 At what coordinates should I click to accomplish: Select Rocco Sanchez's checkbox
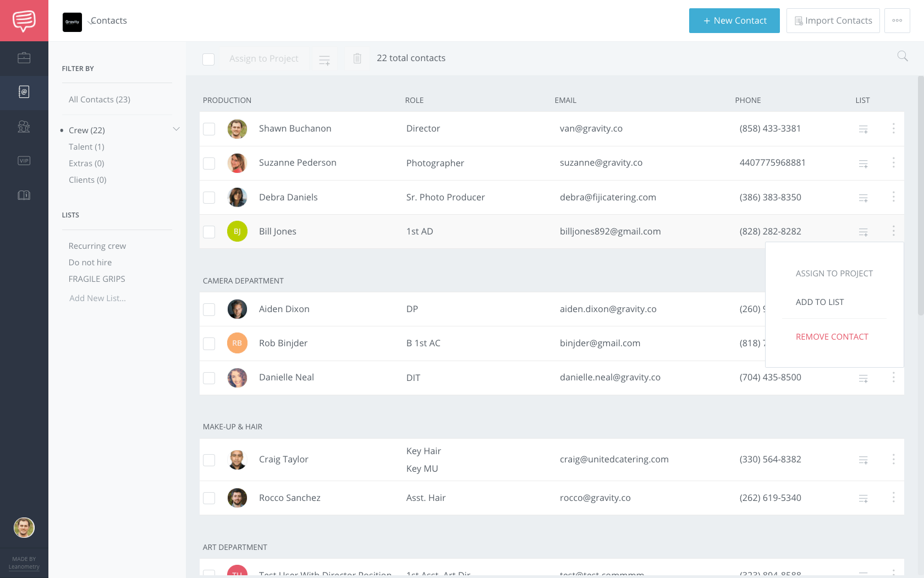coord(209,498)
